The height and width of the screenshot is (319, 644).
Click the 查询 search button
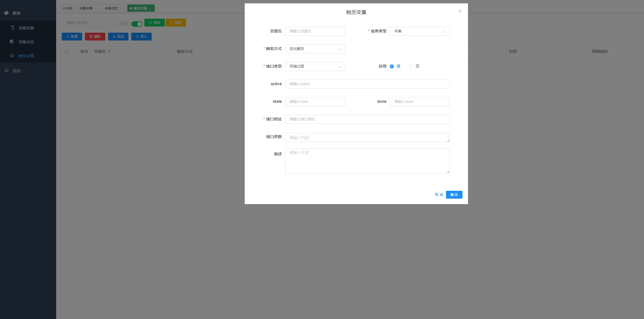point(154,23)
